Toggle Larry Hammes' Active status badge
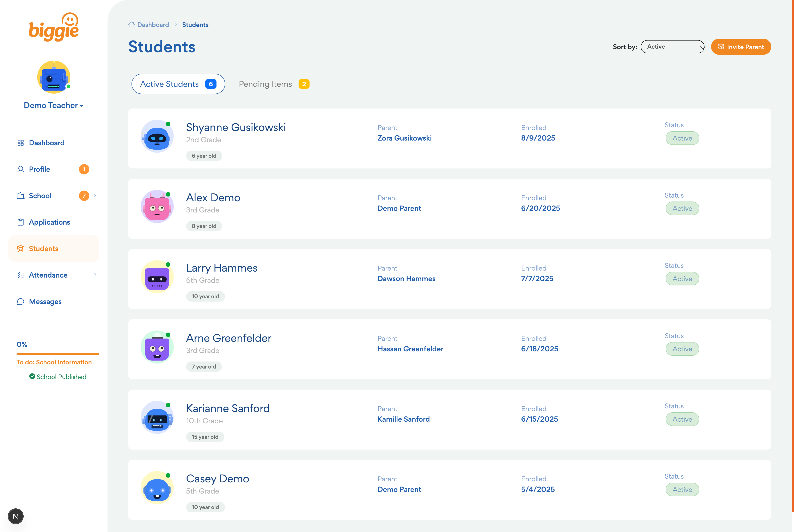794x532 pixels. pyautogui.click(x=682, y=279)
